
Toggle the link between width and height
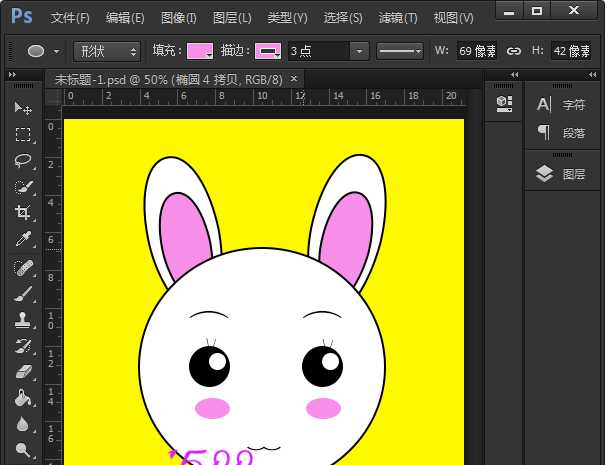click(x=514, y=51)
